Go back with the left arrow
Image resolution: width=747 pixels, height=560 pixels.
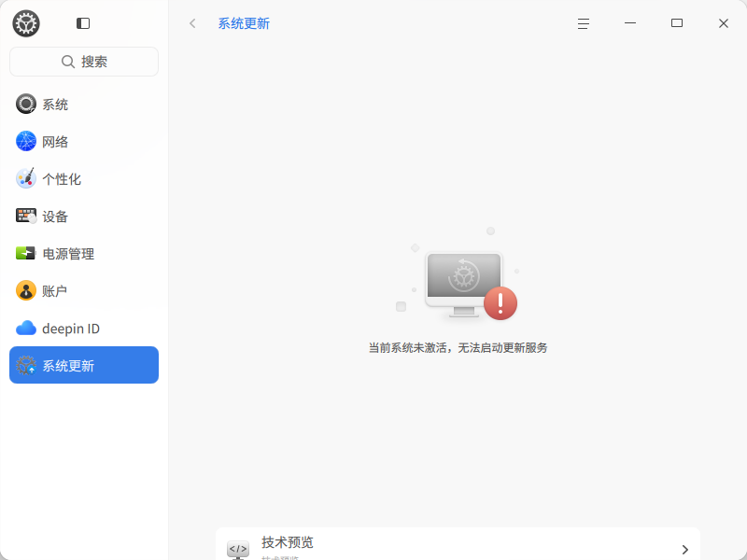click(x=192, y=23)
